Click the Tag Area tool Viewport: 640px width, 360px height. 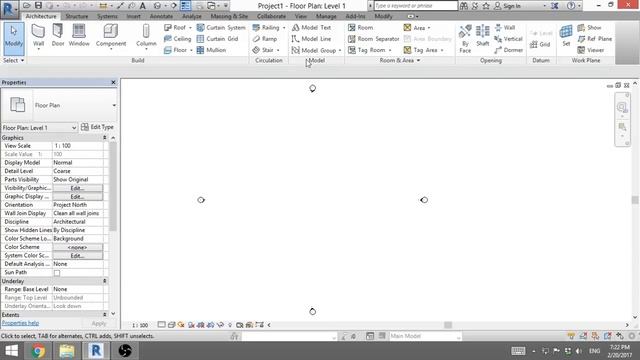tap(423, 50)
